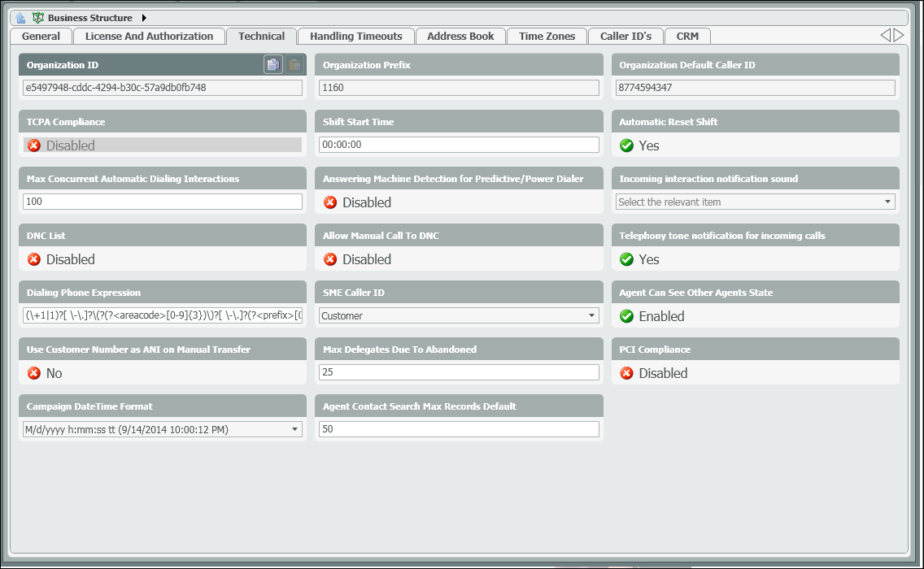Screen dimensions: 924x569
Task: Expand the Campaign DateTime Format dropdown
Action: tap(294, 429)
